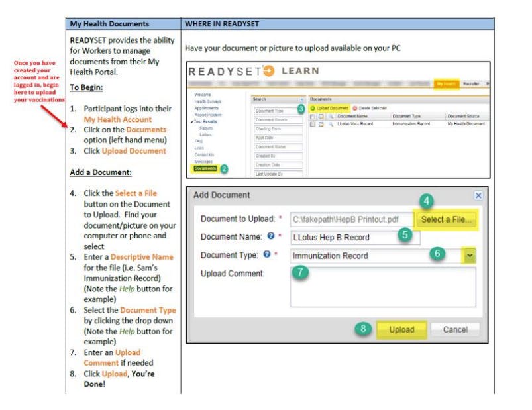
Task: Click the red Delete Selected icon
Action: tap(354, 108)
